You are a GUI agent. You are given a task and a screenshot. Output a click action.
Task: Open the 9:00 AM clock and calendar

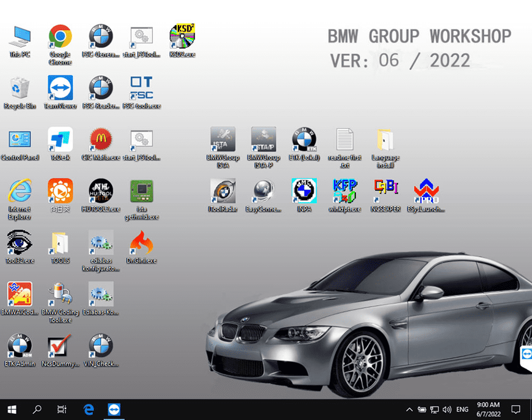[x=488, y=409]
